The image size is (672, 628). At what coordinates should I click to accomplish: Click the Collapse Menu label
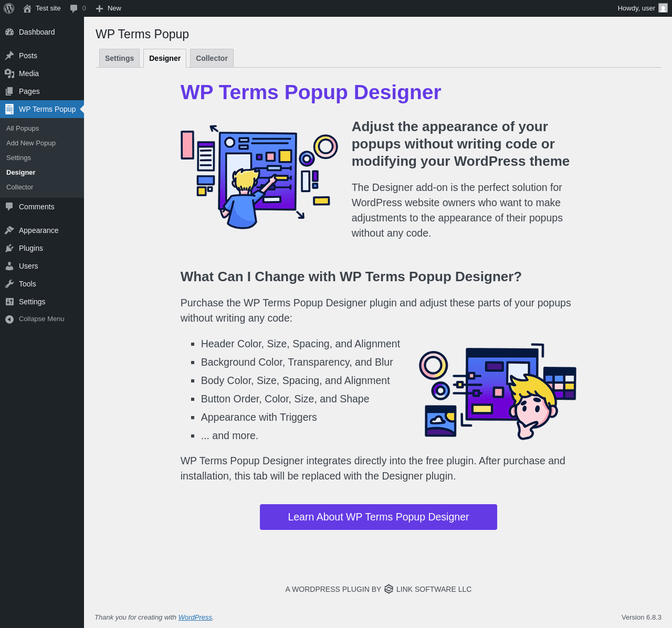click(x=41, y=319)
